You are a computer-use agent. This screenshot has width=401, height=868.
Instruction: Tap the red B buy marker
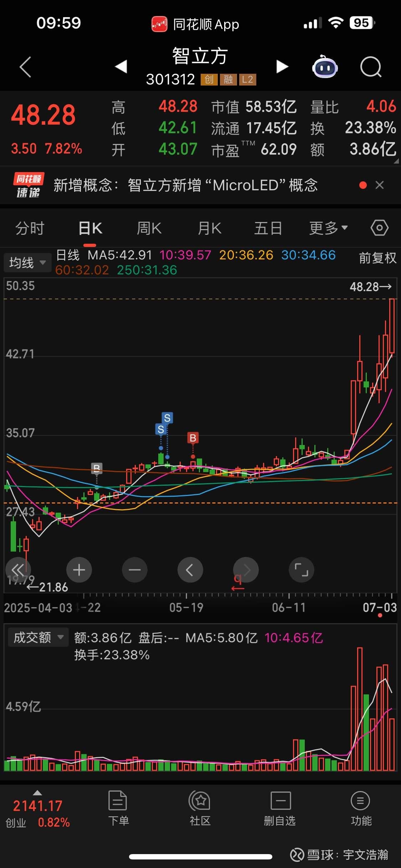pyautogui.click(x=193, y=438)
